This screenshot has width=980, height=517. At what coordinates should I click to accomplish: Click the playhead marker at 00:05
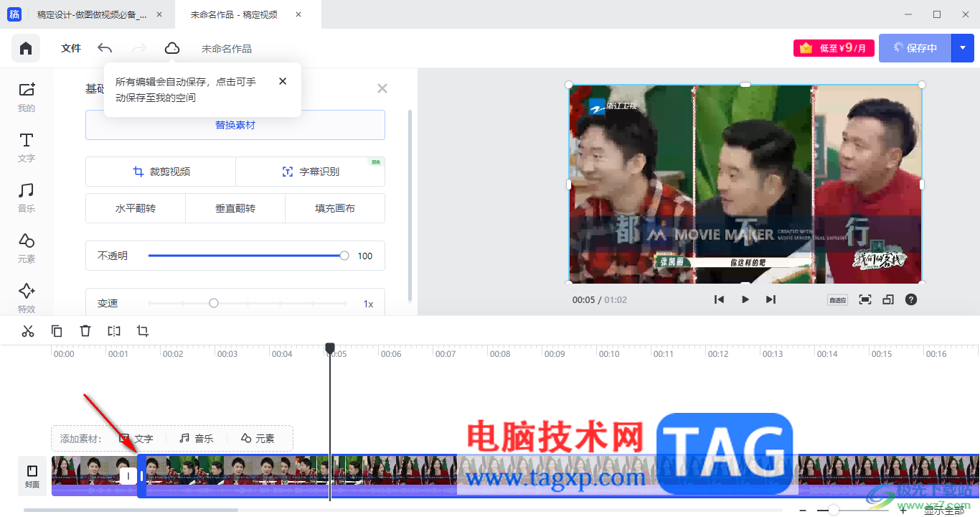pos(330,348)
